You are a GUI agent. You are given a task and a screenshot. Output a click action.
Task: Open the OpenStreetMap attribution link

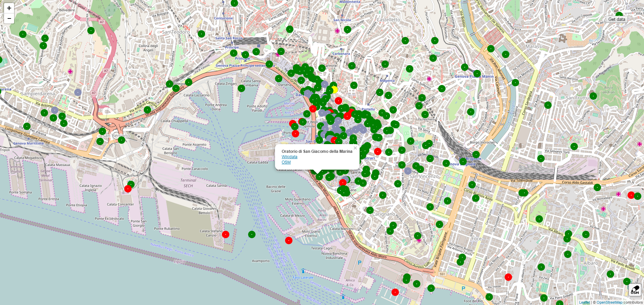[609, 302]
